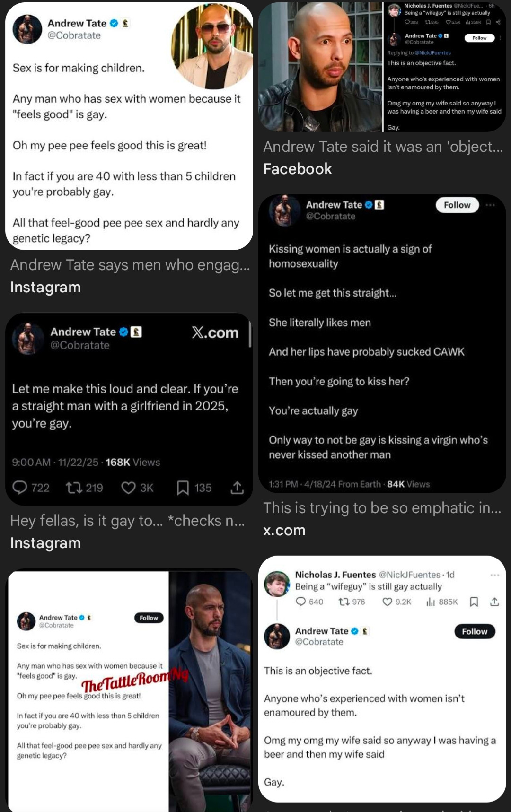Open the three-dot menu on Fuentes tweet
Image resolution: width=511 pixels, height=812 pixels.
(495, 575)
